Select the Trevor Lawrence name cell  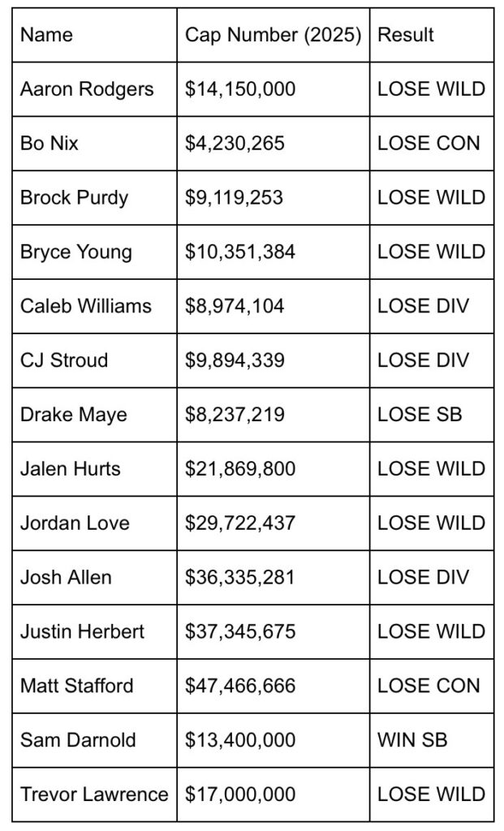94,794
